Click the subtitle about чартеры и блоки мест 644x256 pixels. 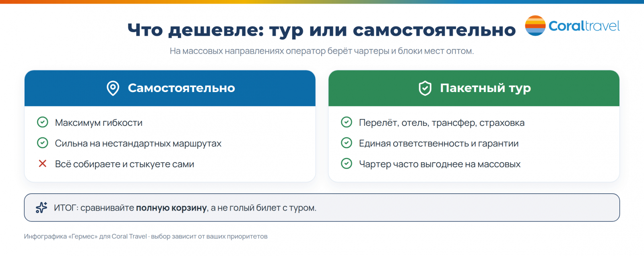point(322,51)
